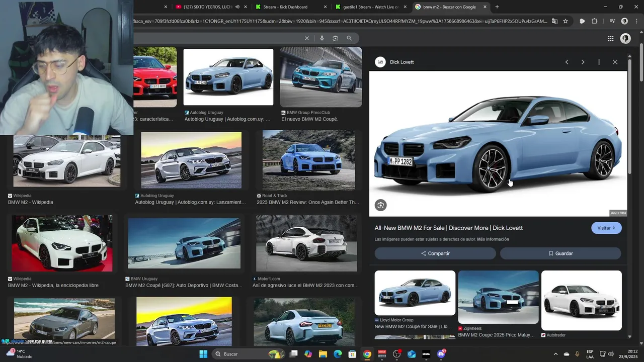Show hidden system tray icons chevron
This screenshot has height=362, width=644.
pos(555,354)
